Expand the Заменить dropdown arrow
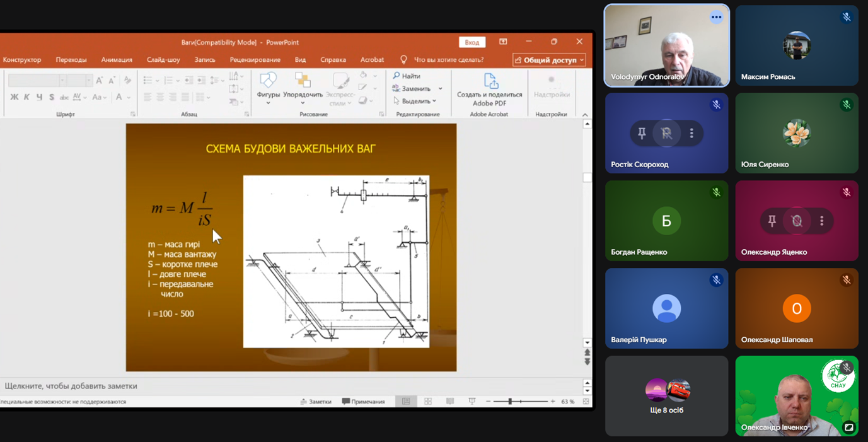This screenshot has height=442, width=868. pos(441,89)
